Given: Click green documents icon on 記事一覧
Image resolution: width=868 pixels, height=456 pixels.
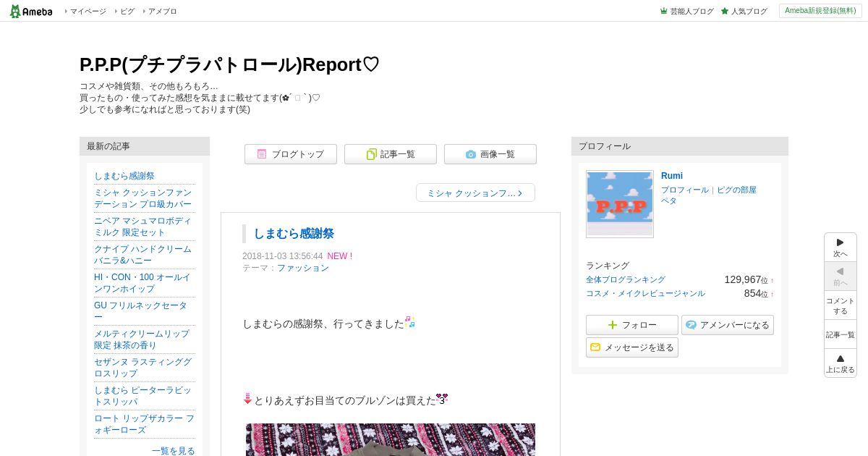Looking at the screenshot, I should (x=372, y=154).
